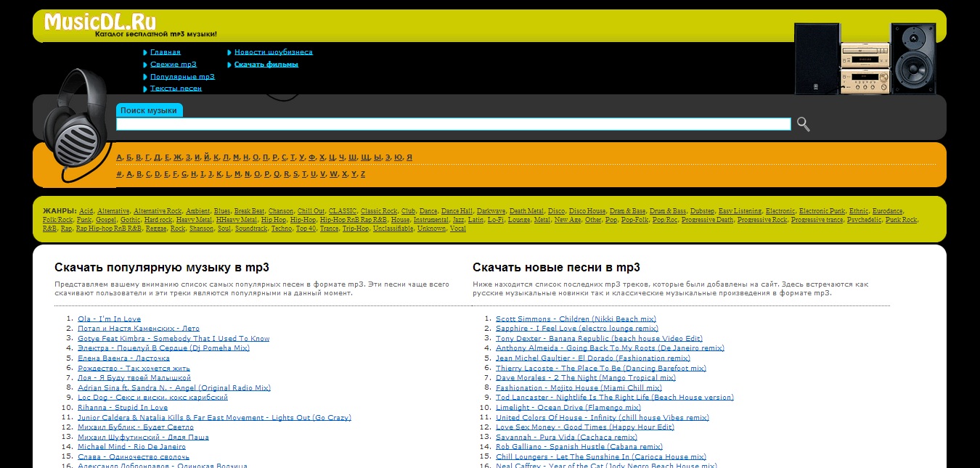This screenshot has width=980, height=468.
Task: Open the CLASSIC genre
Action: click(343, 210)
